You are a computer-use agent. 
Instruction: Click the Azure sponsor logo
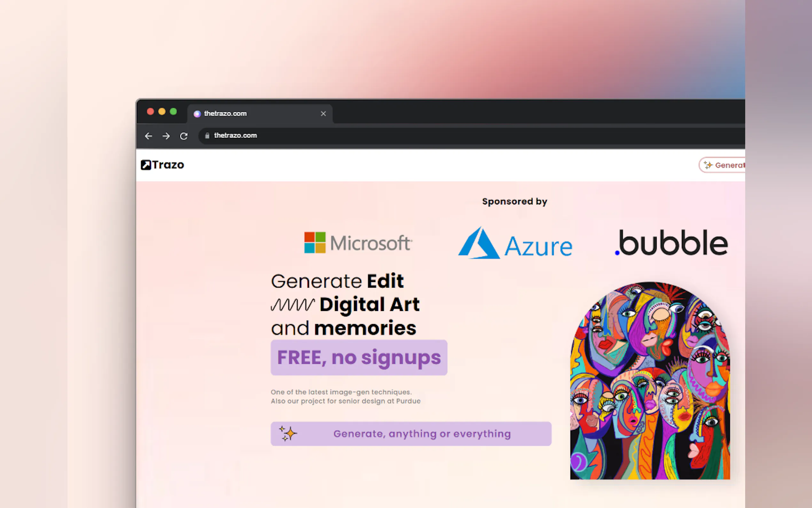515,243
